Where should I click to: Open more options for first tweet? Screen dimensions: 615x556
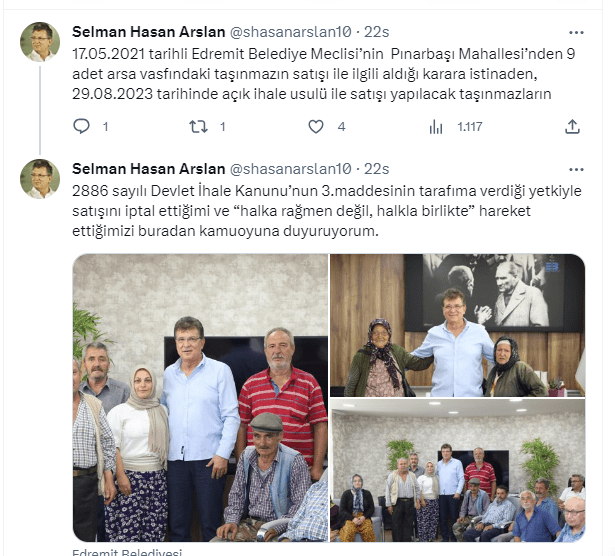tap(576, 33)
